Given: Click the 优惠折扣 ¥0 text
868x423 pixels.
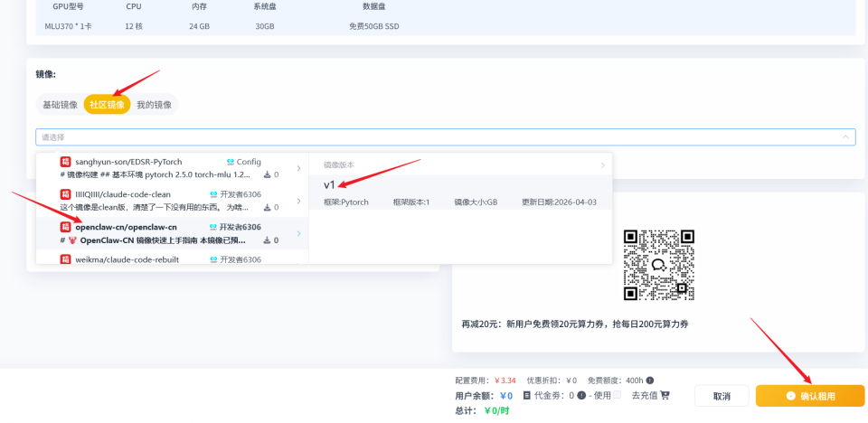Looking at the screenshot, I should [552, 381].
